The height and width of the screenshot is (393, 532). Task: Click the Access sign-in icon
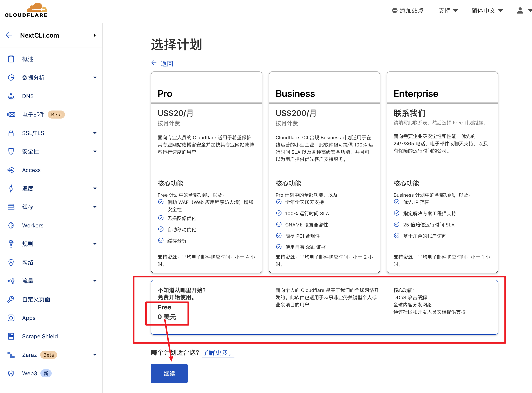(x=11, y=170)
